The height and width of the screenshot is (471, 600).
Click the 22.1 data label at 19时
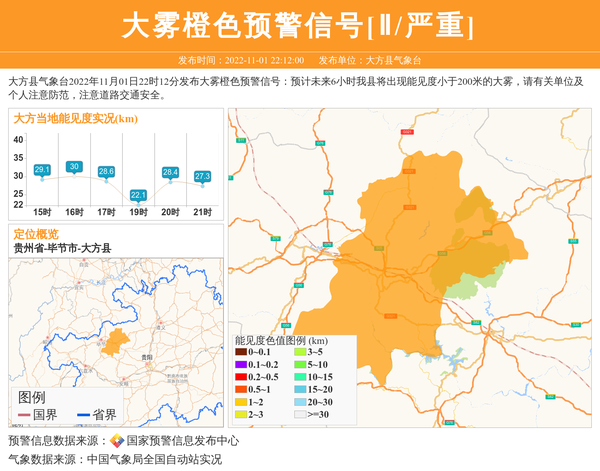[138, 195]
